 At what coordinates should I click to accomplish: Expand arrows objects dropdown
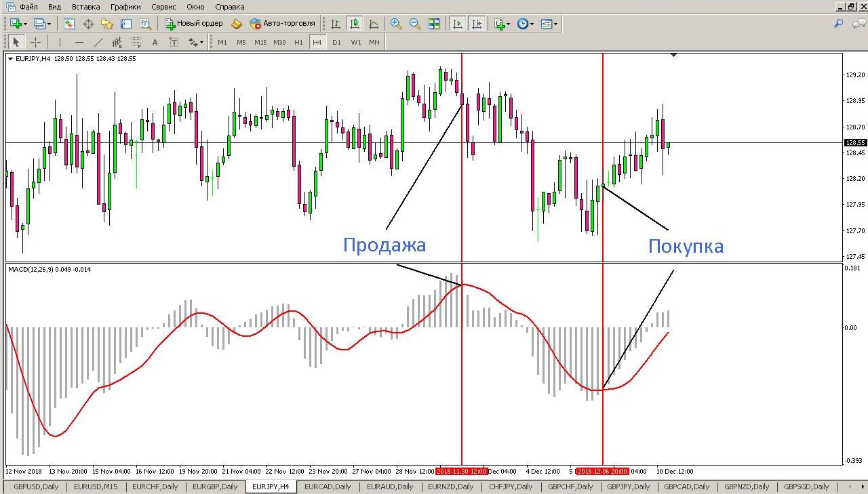[201, 42]
